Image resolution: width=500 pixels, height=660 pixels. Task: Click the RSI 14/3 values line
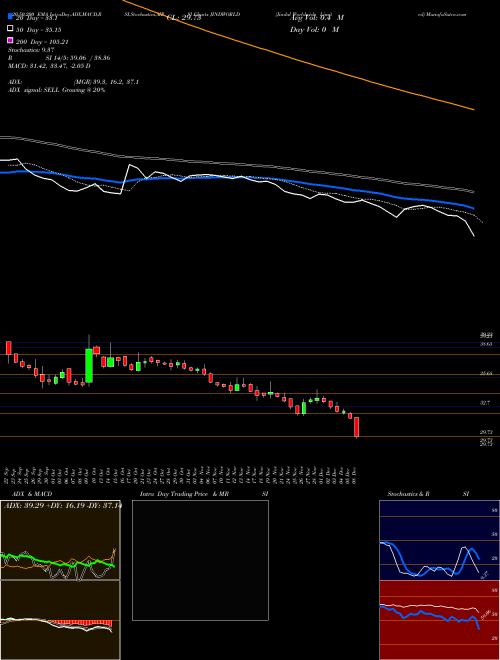(x=59, y=58)
